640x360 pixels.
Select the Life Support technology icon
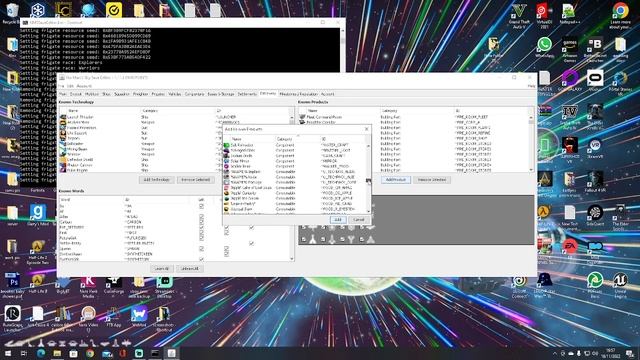pos(63,133)
